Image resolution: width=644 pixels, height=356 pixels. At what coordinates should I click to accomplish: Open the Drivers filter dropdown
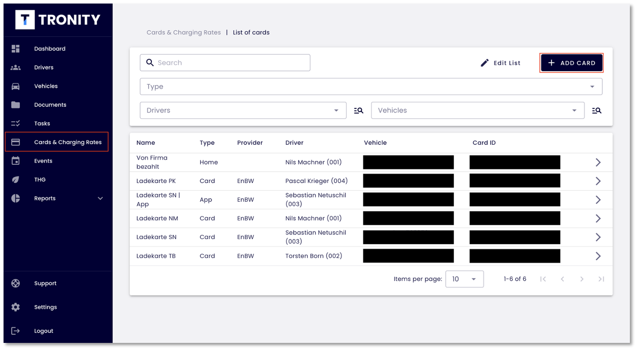tap(243, 110)
